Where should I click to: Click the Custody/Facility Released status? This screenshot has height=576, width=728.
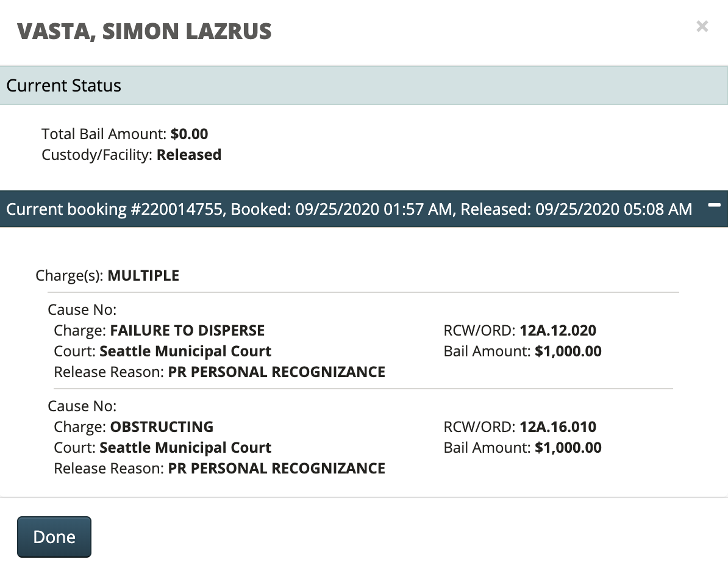coord(188,155)
